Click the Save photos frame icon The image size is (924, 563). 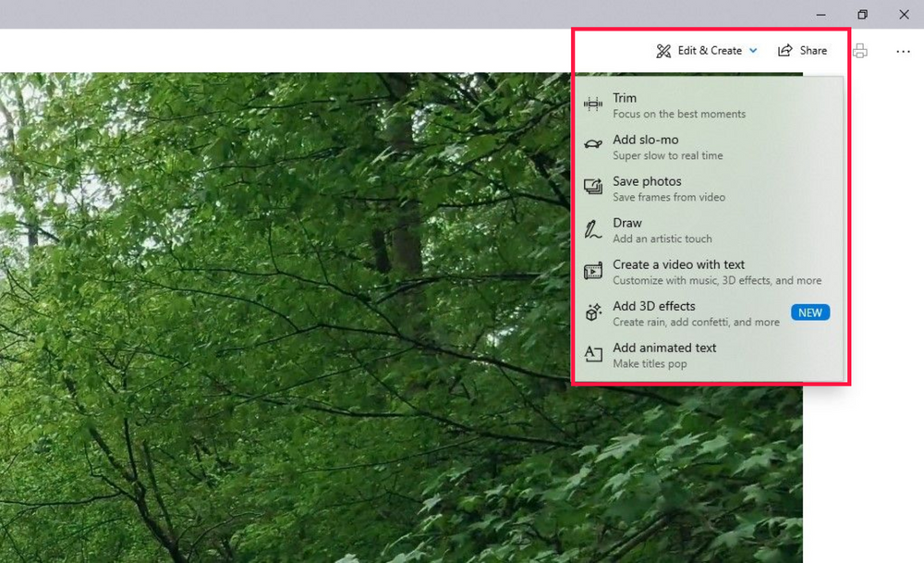tap(593, 188)
